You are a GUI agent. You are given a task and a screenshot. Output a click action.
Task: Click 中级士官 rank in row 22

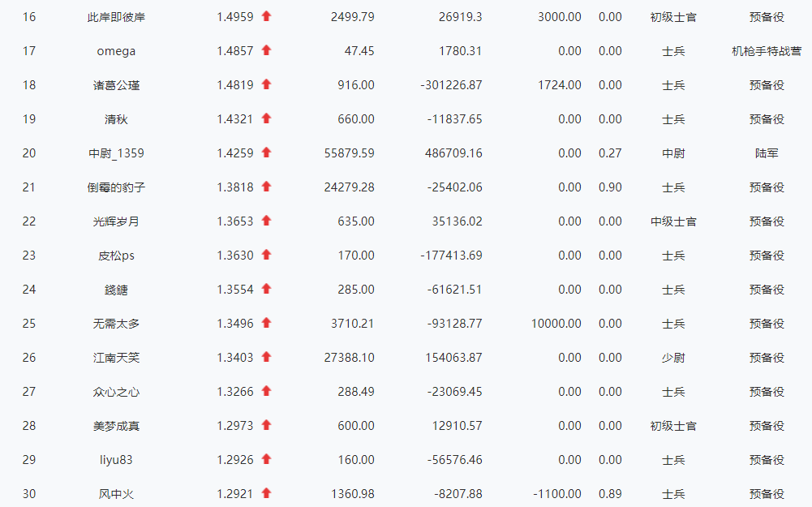[x=672, y=221]
